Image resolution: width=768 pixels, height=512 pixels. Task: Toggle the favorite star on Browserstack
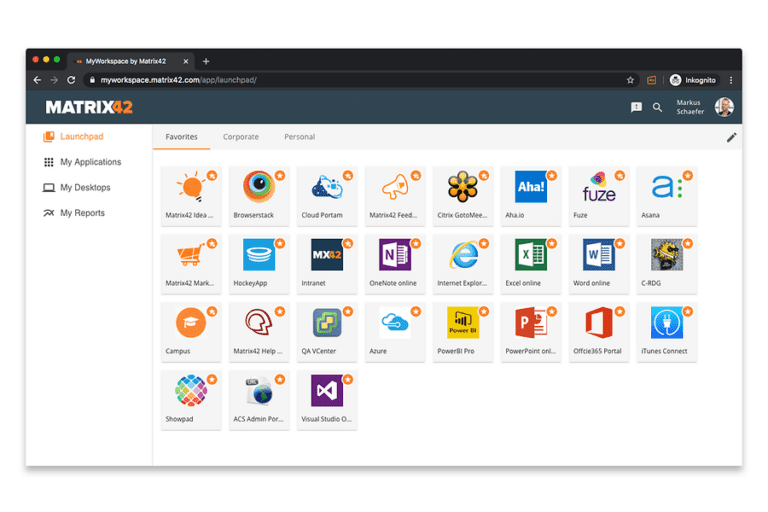pos(280,175)
